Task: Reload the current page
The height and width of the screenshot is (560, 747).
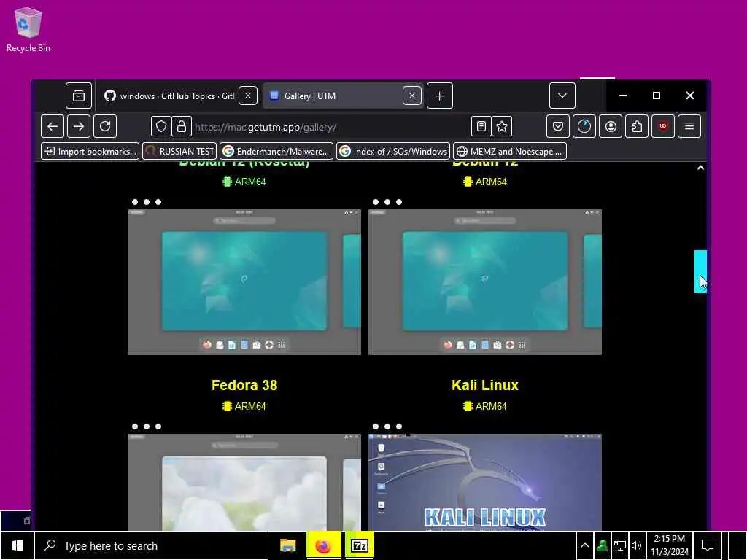Action: pos(105,126)
